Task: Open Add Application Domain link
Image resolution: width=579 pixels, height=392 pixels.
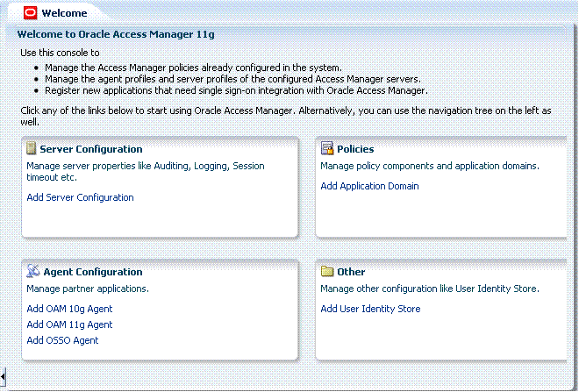Action: click(x=369, y=186)
